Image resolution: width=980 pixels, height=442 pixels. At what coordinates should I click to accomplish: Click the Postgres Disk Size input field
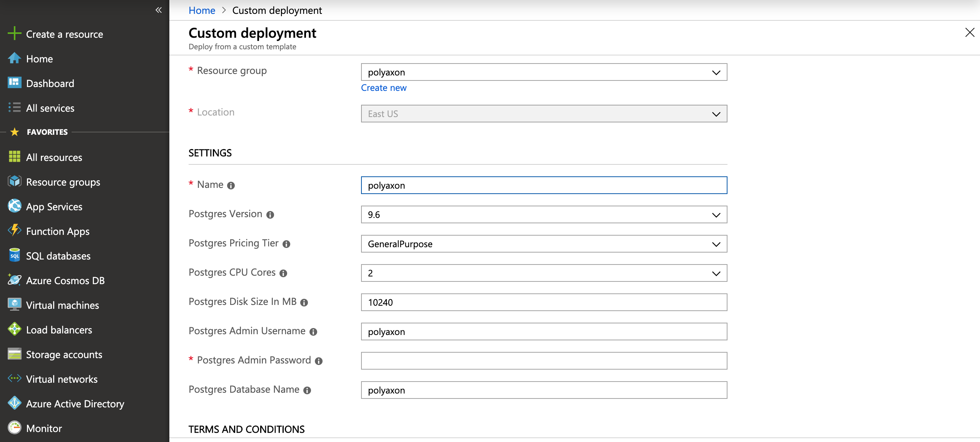544,302
